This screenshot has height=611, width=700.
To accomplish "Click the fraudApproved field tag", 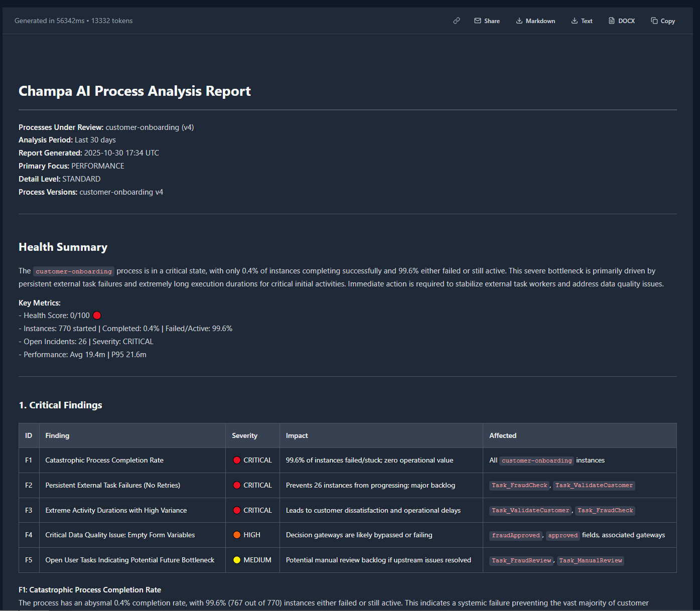I will point(516,535).
